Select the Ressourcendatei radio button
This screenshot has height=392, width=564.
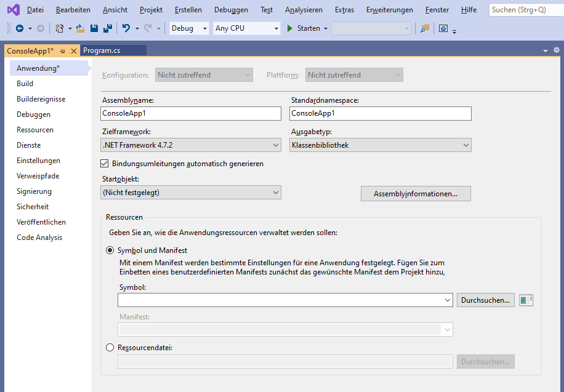[x=110, y=348]
